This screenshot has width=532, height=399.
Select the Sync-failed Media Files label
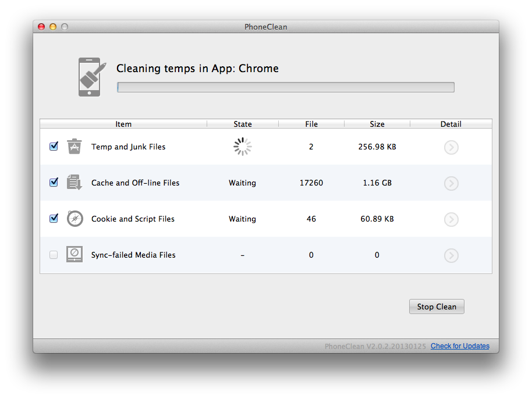click(x=133, y=255)
